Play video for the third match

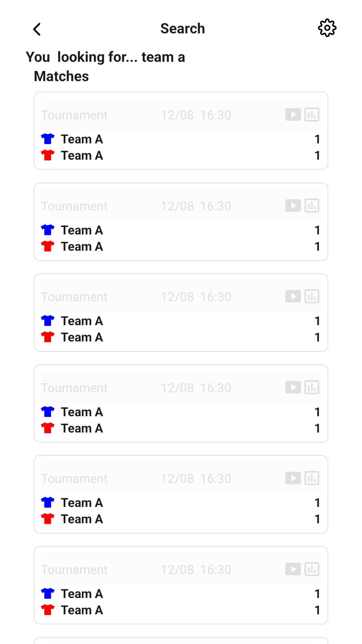(x=293, y=297)
